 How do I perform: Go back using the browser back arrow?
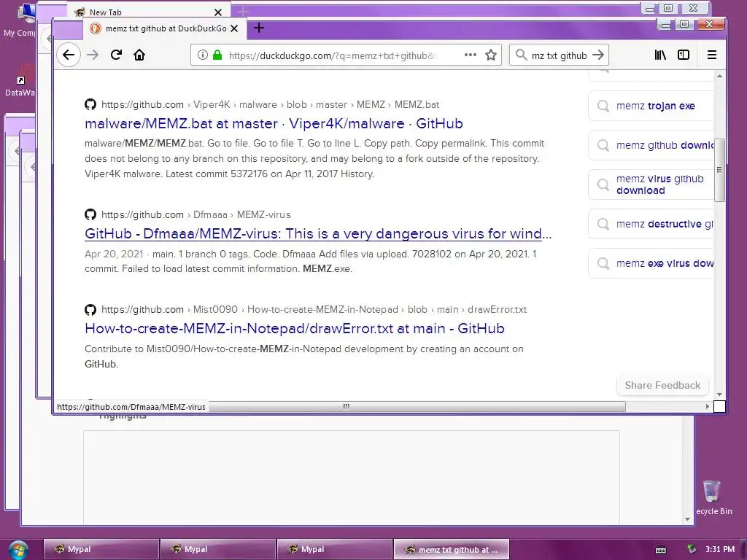pos(69,55)
